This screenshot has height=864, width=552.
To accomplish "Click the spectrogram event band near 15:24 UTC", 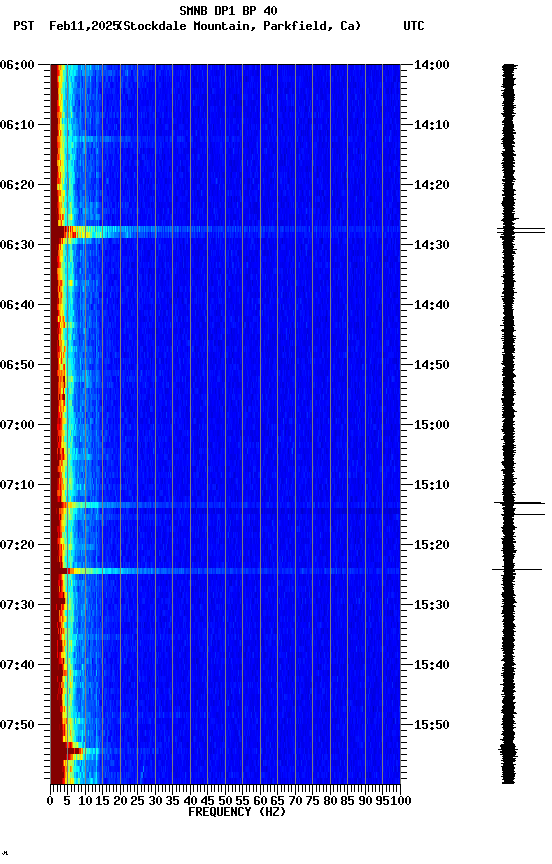I will (225, 571).
